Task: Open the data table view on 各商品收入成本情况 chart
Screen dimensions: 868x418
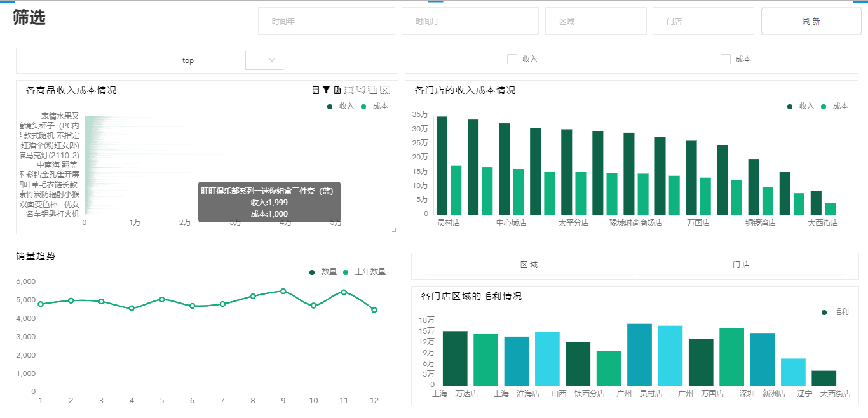Action: 316,90
